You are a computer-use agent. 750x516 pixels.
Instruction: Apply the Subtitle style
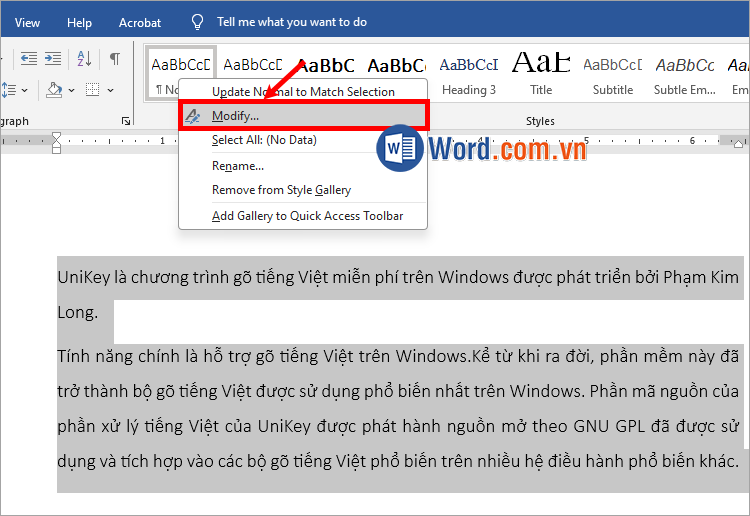tap(613, 75)
